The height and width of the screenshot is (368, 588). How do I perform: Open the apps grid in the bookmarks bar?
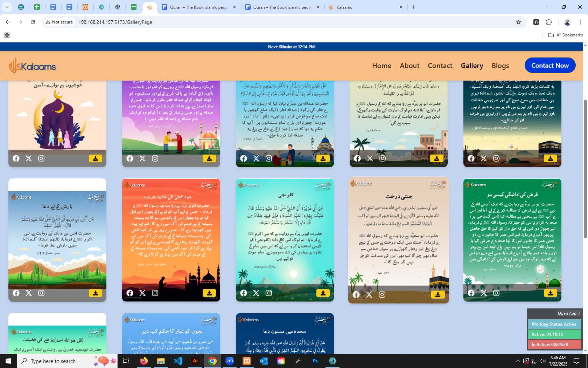point(7,35)
